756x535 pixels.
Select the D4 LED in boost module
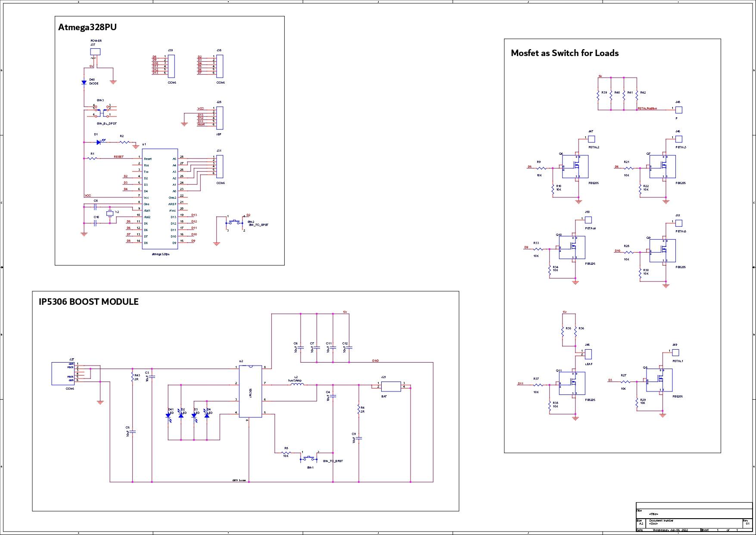point(207,413)
